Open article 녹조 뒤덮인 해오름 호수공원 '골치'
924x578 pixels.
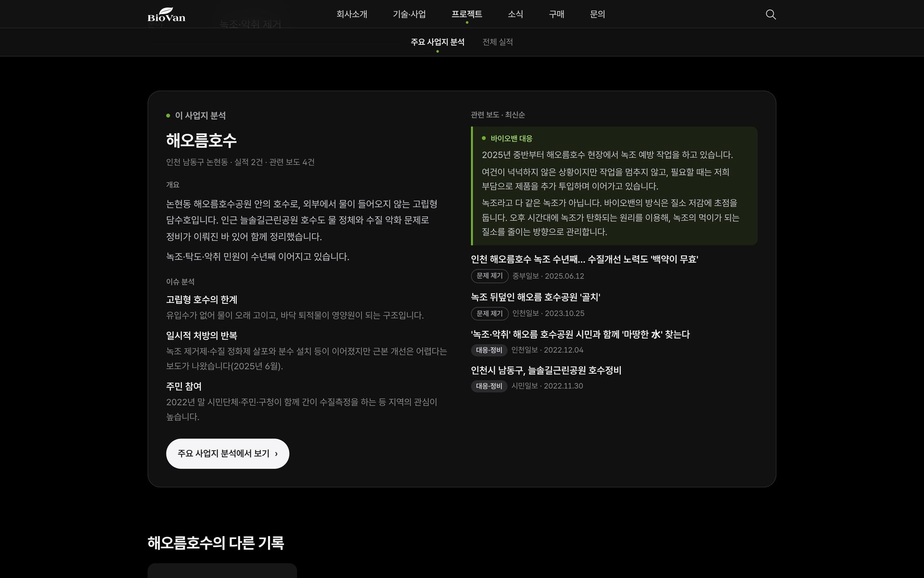coord(536,297)
